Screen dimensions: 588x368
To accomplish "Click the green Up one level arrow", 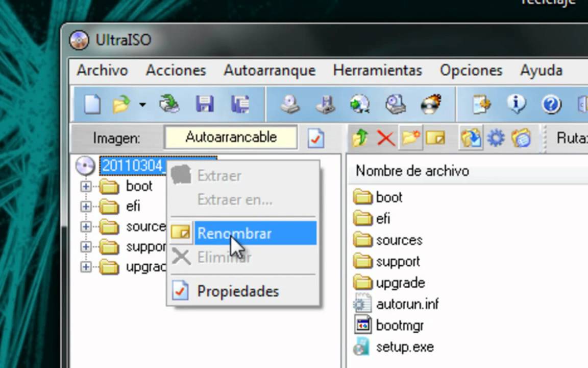I will (x=360, y=138).
